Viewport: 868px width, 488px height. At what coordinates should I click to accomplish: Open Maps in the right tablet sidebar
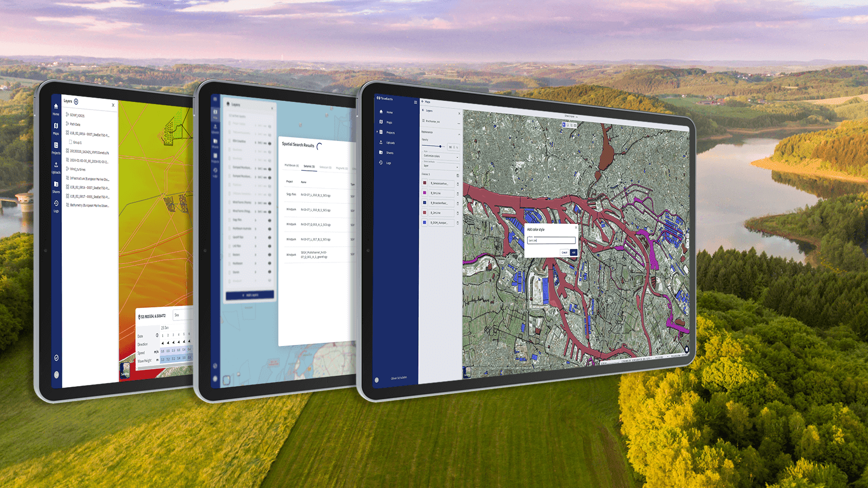[x=386, y=122]
